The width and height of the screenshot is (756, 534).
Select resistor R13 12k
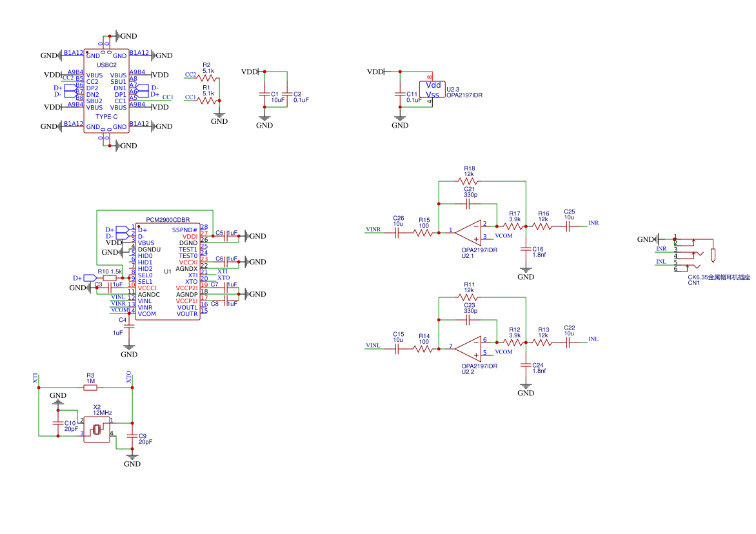(x=542, y=342)
